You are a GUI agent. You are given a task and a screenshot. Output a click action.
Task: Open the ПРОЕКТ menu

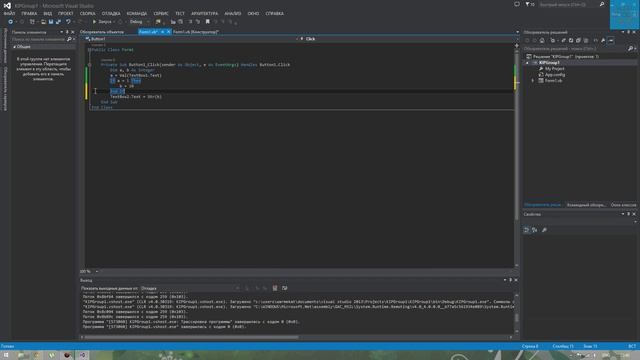[x=65, y=13]
